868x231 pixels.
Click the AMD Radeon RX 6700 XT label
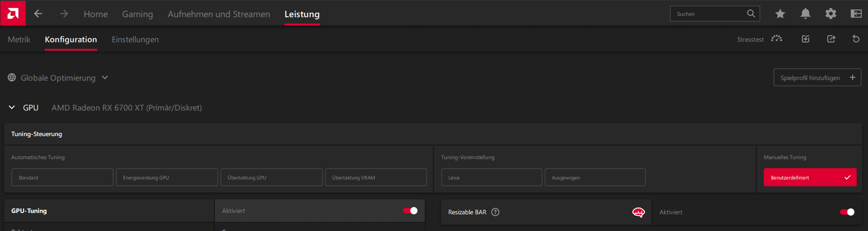(127, 108)
